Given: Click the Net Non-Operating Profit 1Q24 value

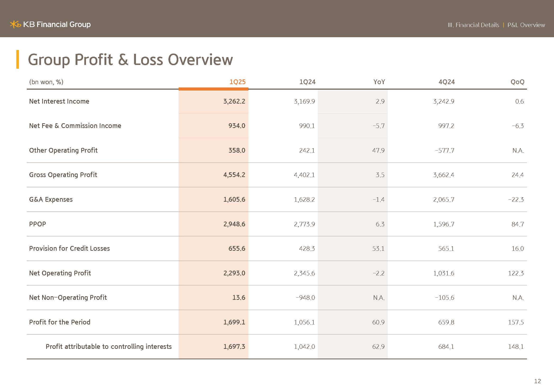Looking at the screenshot, I should (x=305, y=298).
